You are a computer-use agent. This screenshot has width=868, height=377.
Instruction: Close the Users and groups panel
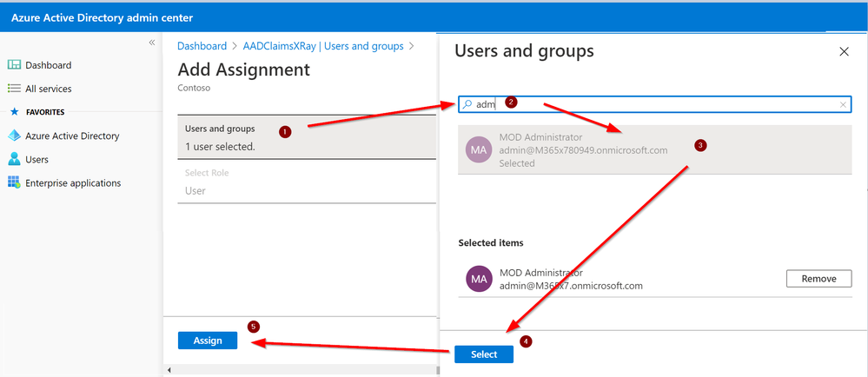[844, 51]
